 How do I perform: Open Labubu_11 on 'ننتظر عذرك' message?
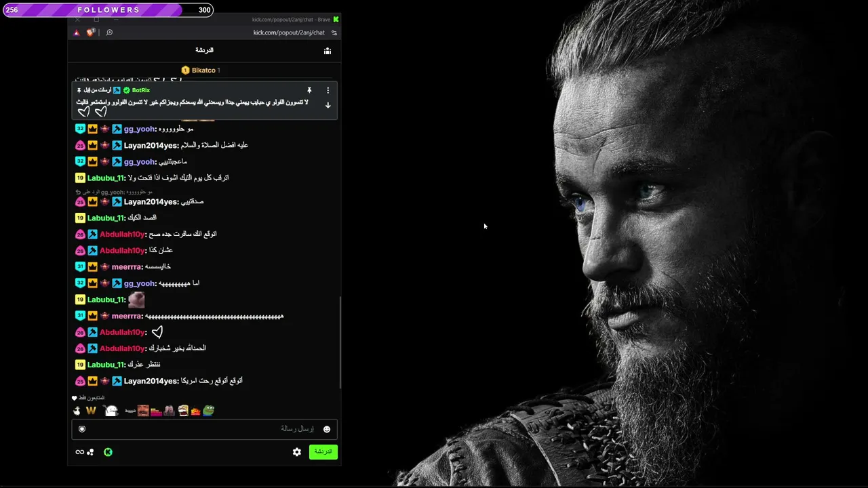(x=106, y=365)
